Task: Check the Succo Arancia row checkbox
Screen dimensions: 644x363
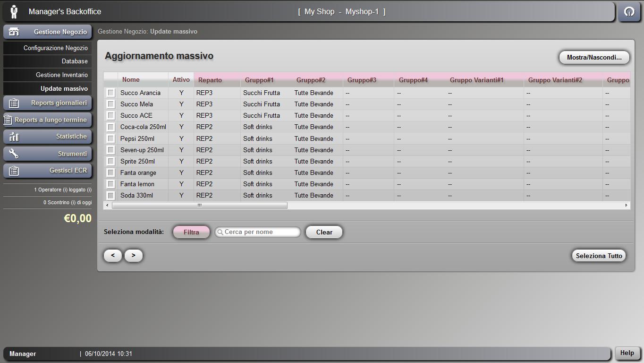Action: 111,93
